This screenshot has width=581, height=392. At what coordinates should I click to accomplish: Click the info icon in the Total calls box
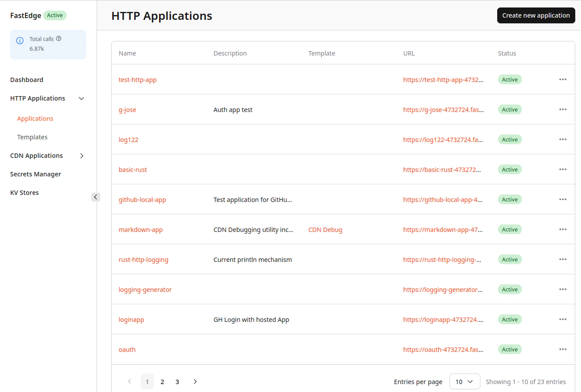(x=19, y=40)
